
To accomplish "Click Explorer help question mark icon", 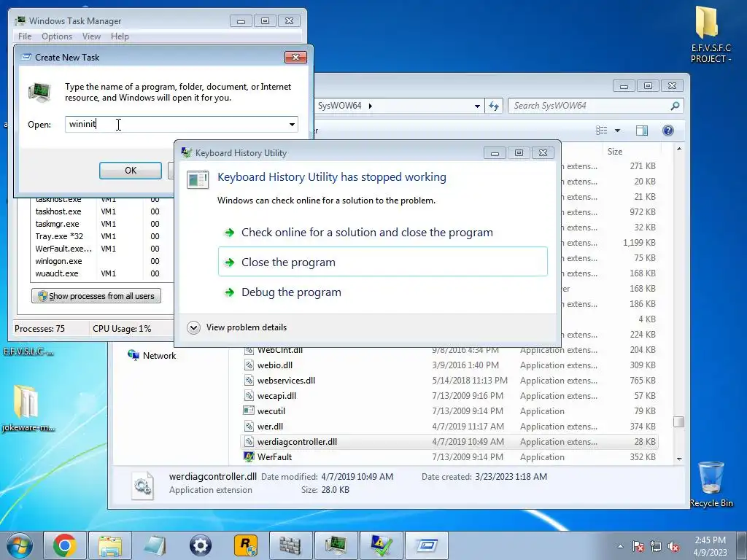I will 668,131.
